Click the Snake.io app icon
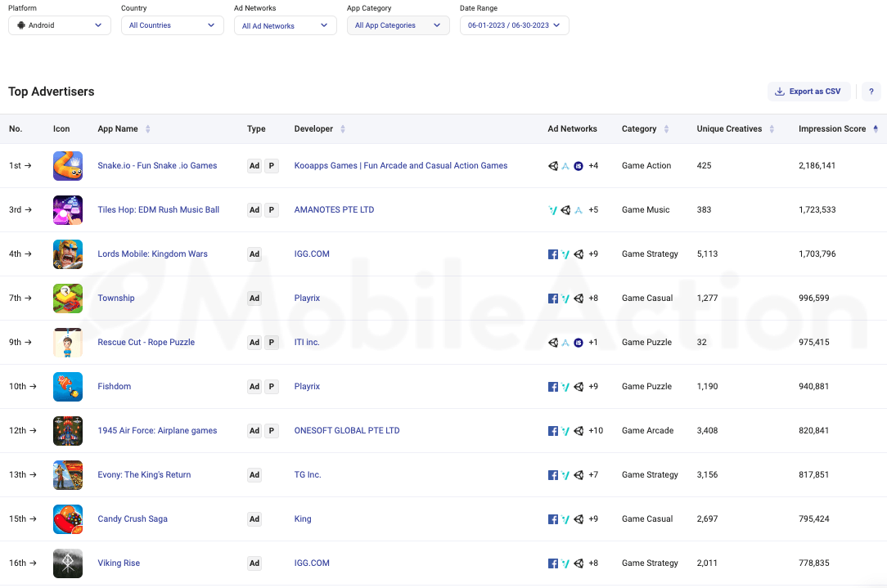Image resolution: width=887 pixels, height=588 pixels. 68,166
